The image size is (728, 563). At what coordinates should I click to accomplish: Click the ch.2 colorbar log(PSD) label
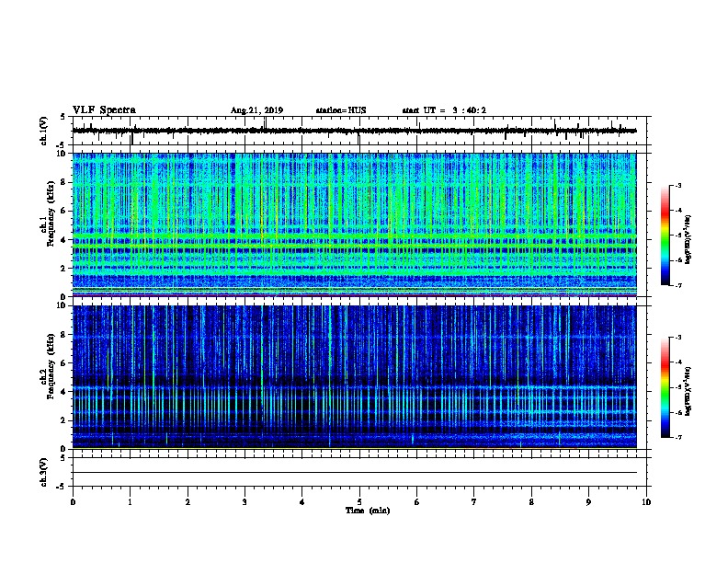click(x=688, y=392)
